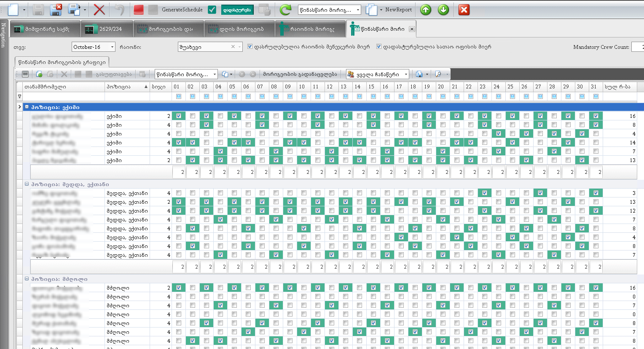Click the day 01 column filter icon

pos(179,96)
